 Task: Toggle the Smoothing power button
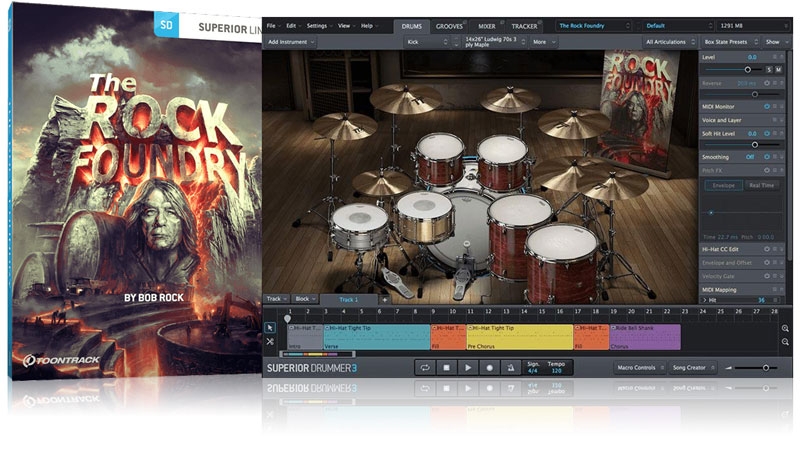(766, 157)
